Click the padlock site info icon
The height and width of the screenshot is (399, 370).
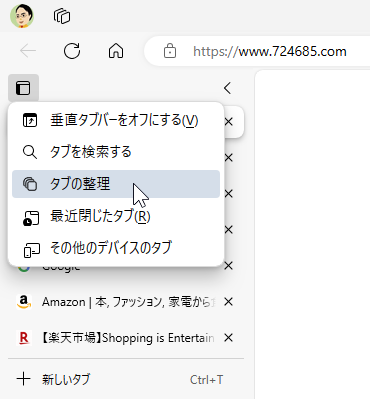coord(170,51)
